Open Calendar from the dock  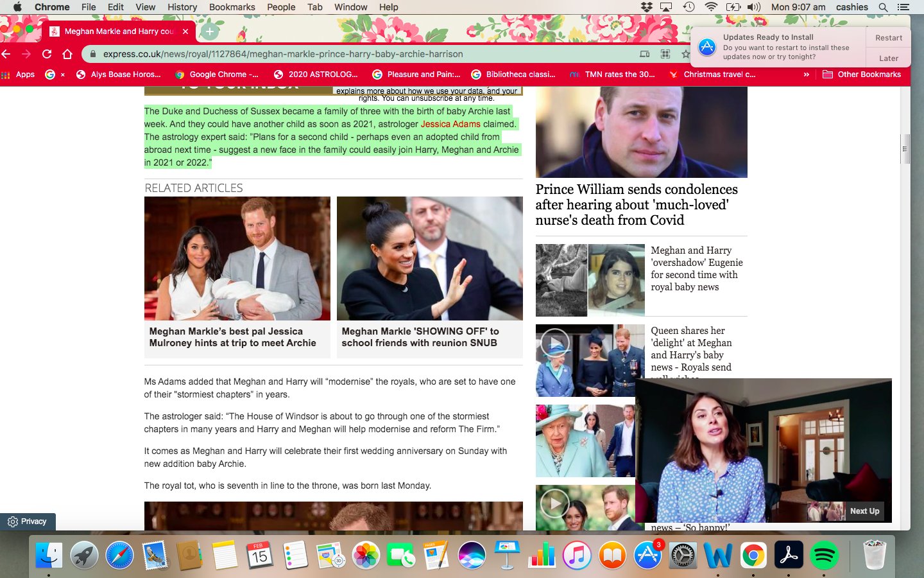(x=260, y=556)
